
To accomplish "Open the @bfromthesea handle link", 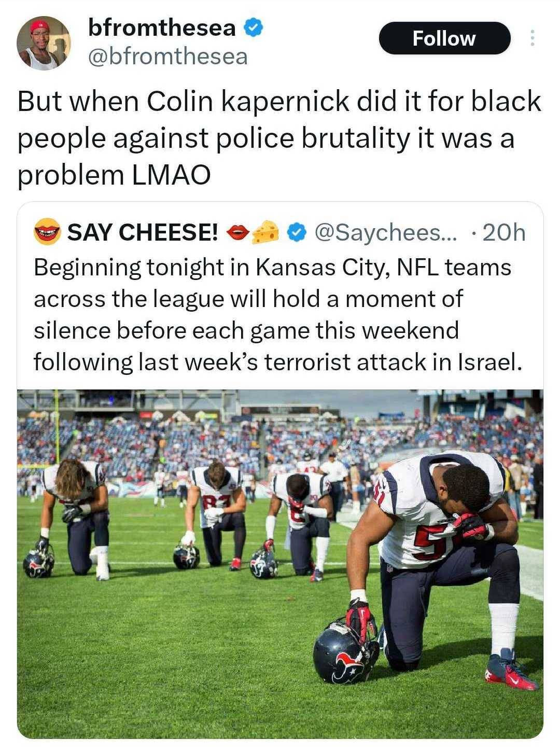I will (168, 57).
